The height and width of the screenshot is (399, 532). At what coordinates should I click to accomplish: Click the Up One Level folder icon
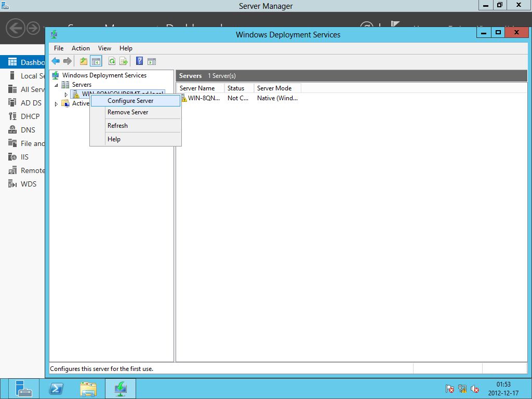[84, 61]
